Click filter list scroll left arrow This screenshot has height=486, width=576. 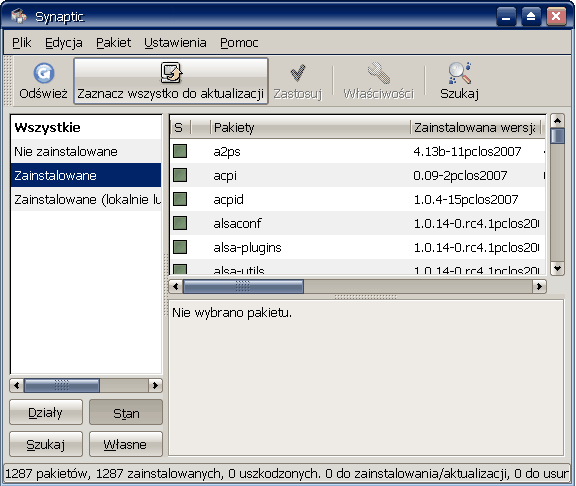coord(17,385)
